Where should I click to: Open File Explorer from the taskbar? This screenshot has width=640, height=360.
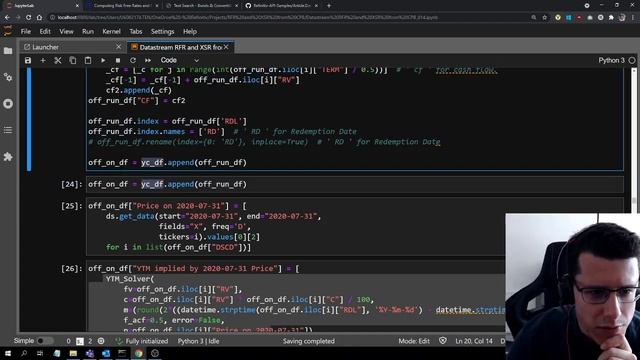tap(73, 353)
